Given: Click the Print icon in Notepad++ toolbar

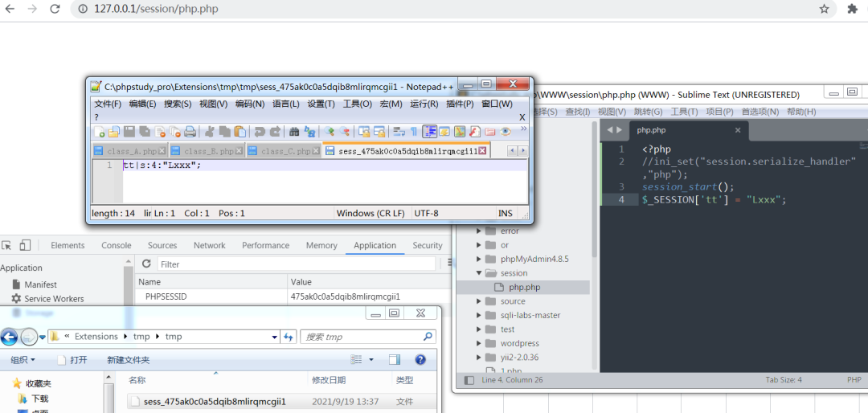Looking at the screenshot, I should point(190,132).
